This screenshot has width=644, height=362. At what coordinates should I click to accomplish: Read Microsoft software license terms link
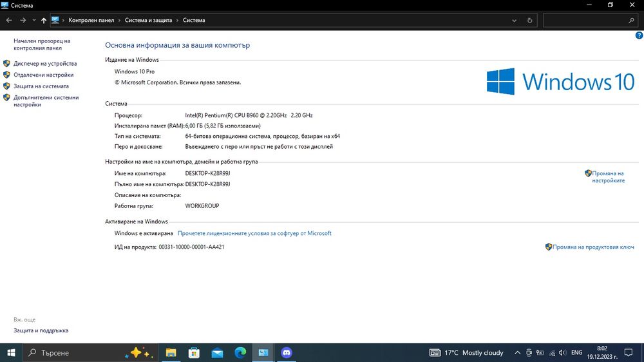(254, 233)
